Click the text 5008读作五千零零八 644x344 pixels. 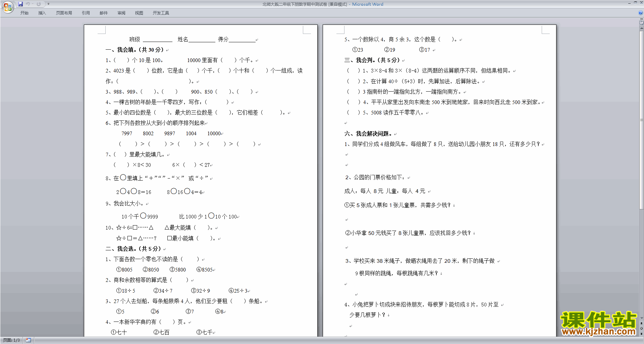tap(396, 113)
